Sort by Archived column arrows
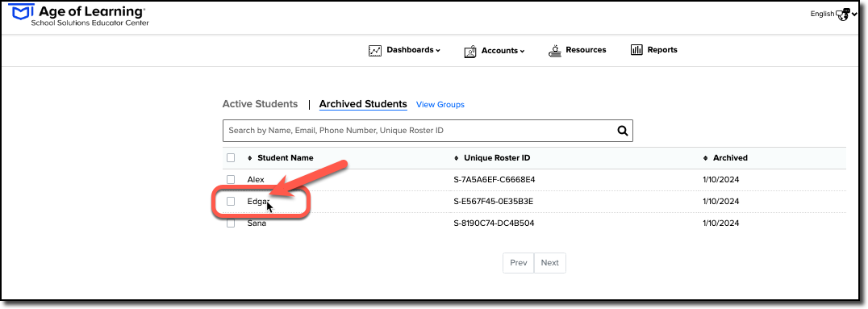This screenshot has height=309, width=868. [x=705, y=158]
